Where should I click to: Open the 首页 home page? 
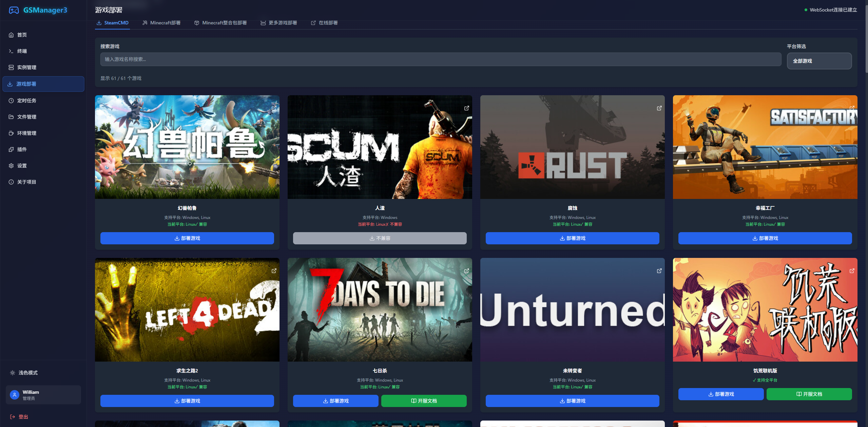coord(43,35)
